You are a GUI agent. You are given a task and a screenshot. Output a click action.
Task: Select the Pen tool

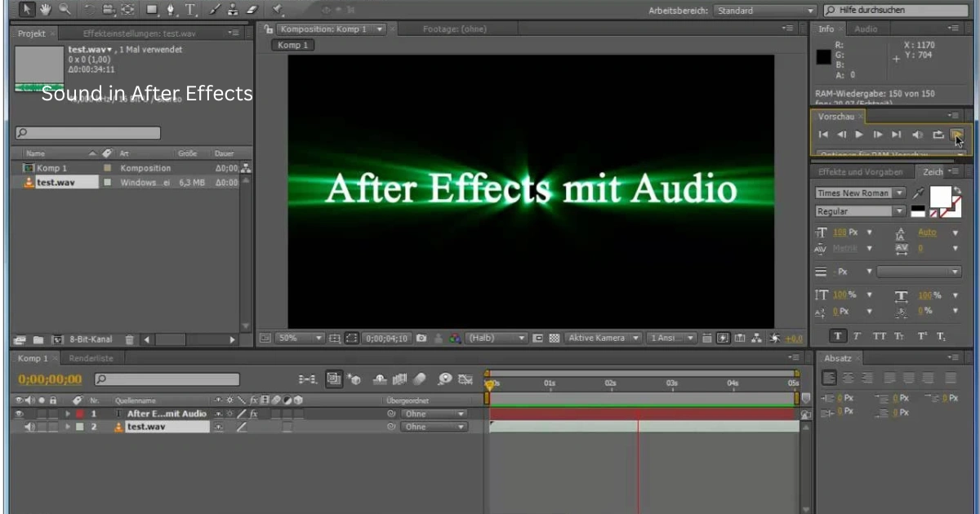(x=170, y=10)
